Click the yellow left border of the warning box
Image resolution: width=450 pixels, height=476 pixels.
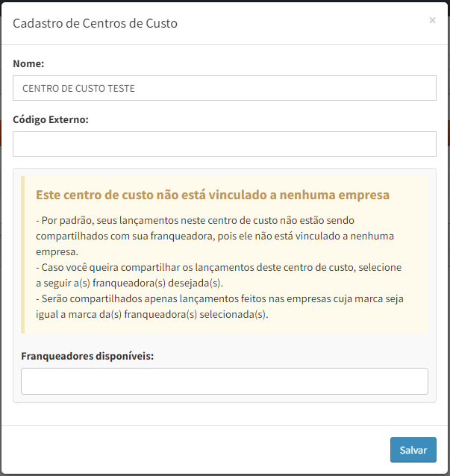pos(23,254)
